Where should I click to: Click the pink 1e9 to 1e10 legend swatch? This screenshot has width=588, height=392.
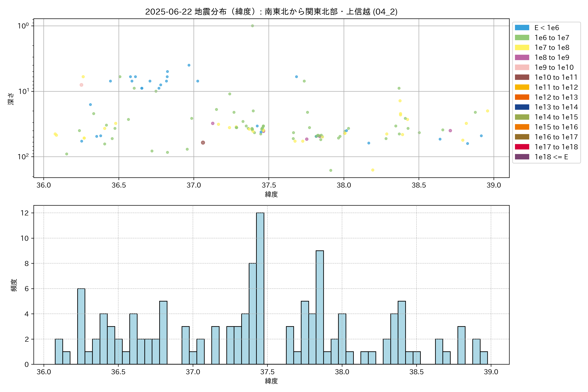(x=522, y=67)
